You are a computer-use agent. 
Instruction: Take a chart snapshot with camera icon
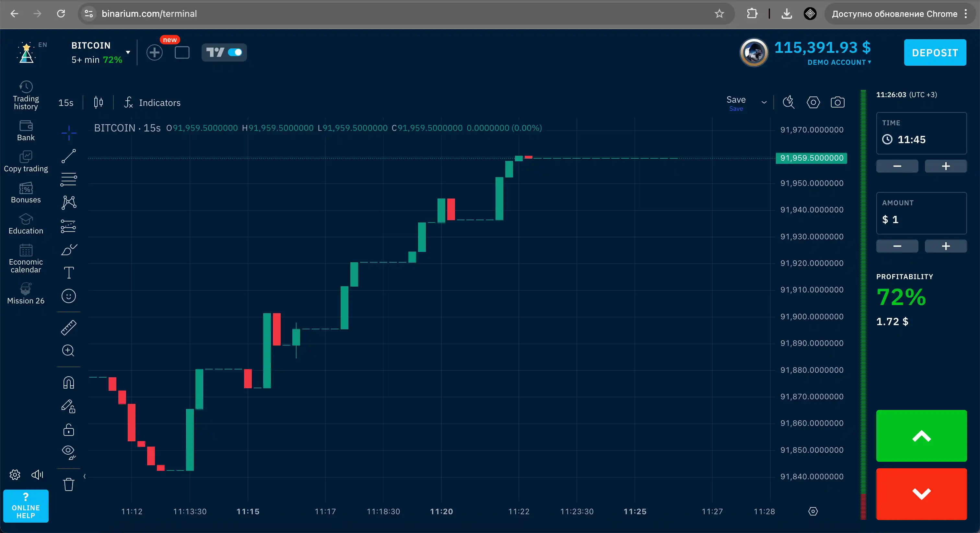837,102
